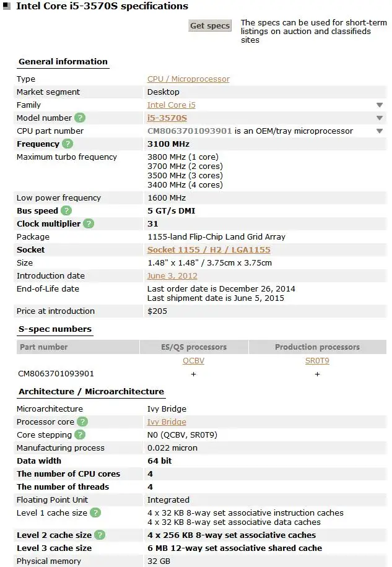Click help icon next to Model number
This screenshot has width=392, height=567.
[x=80, y=118]
